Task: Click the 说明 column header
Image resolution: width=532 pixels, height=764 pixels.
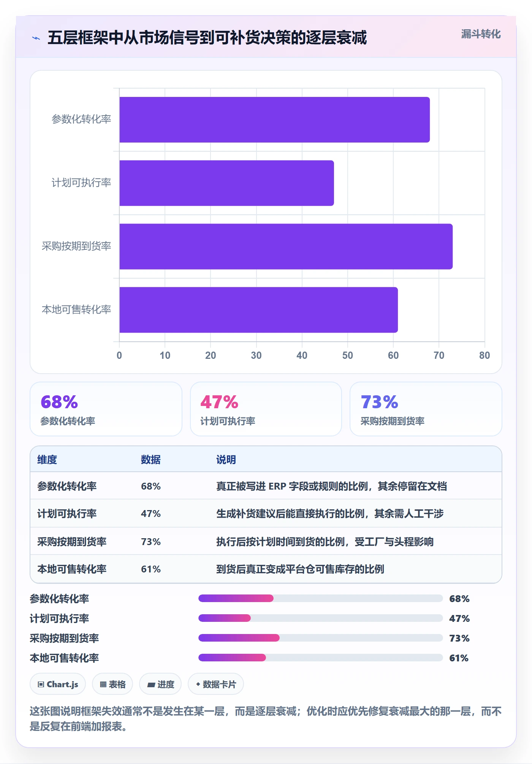Action: pos(226,460)
